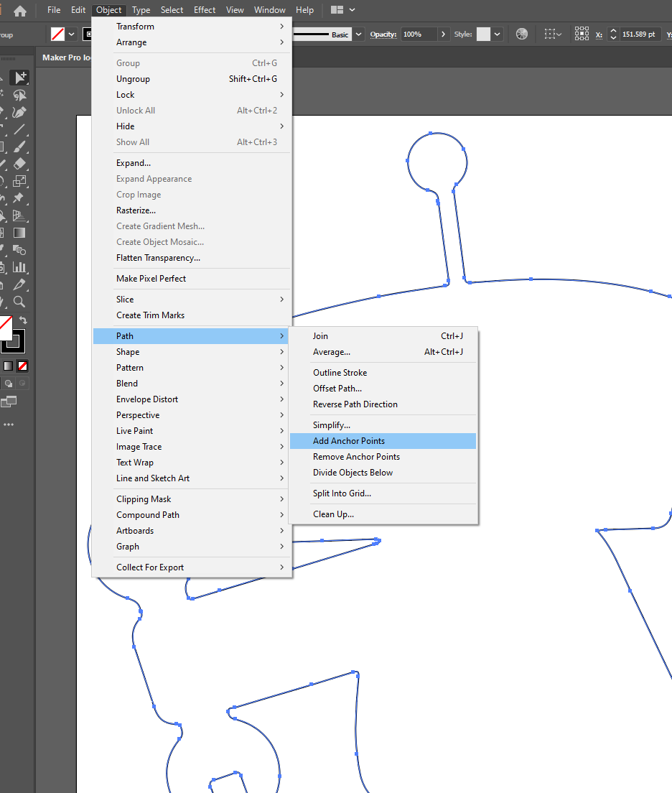This screenshot has width=672, height=793.
Task: Open the Free Transform tool
Action: click(19, 180)
